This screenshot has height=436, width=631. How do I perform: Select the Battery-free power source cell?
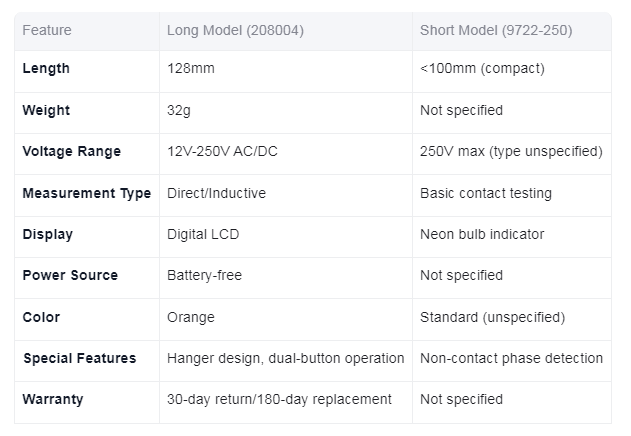pyautogui.click(x=204, y=275)
